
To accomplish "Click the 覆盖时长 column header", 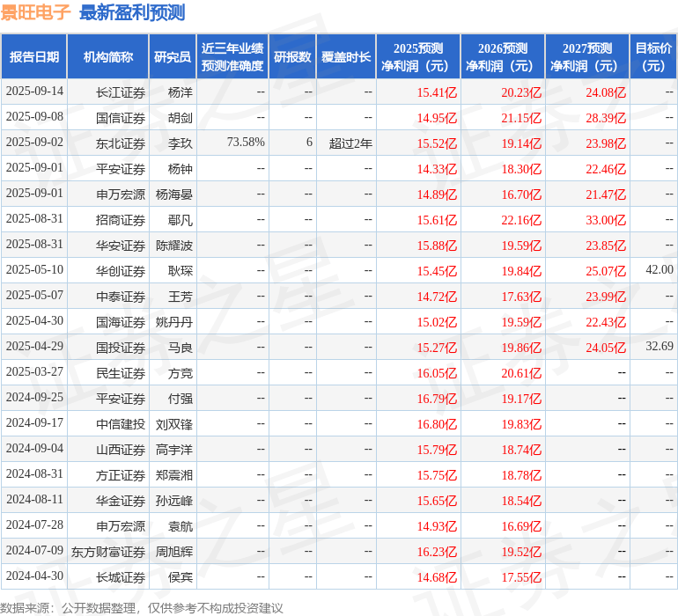I will pyautogui.click(x=346, y=57).
